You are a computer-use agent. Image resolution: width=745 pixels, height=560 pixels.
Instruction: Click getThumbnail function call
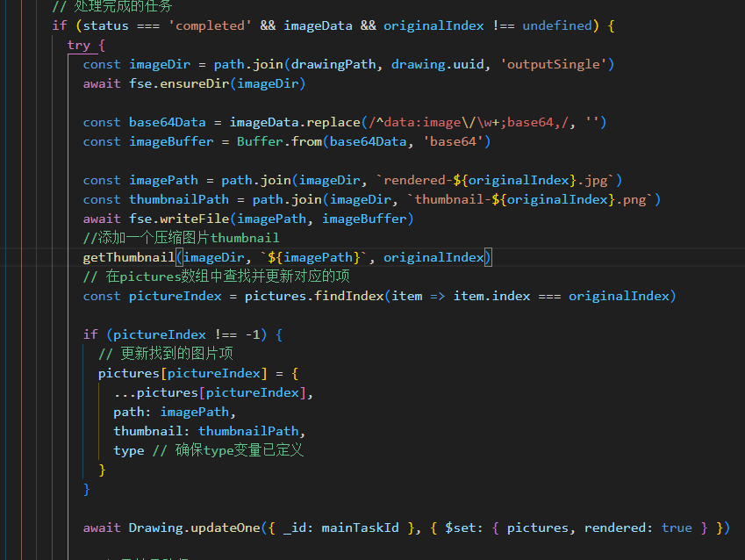click(x=129, y=258)
